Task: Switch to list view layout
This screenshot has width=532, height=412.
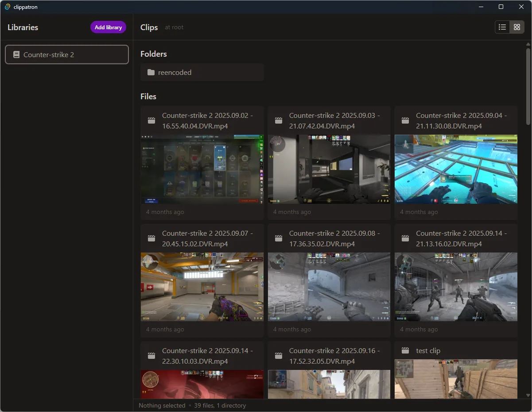Action: point(502,27)
